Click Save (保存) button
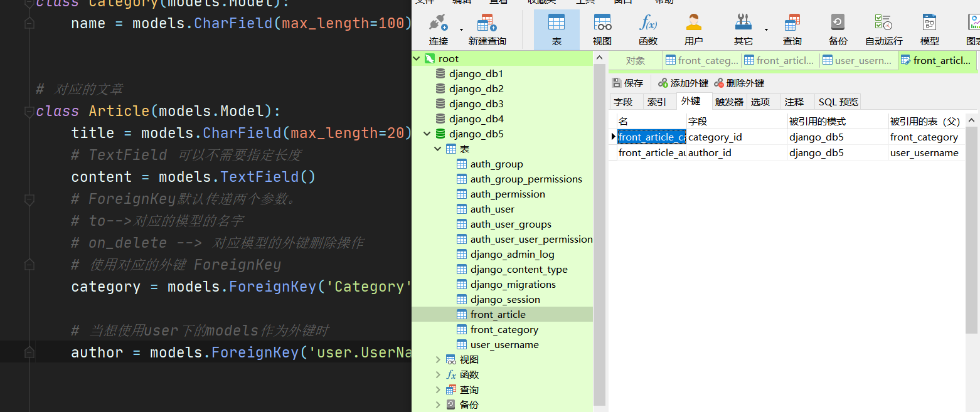This screenshot has height=412, width=980. coord(627,83)
